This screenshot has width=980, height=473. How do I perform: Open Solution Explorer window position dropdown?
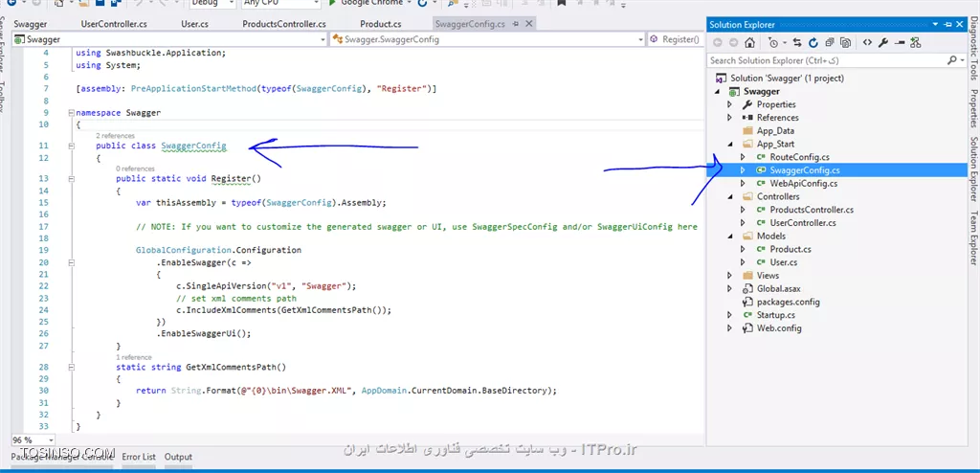point(936,24)
